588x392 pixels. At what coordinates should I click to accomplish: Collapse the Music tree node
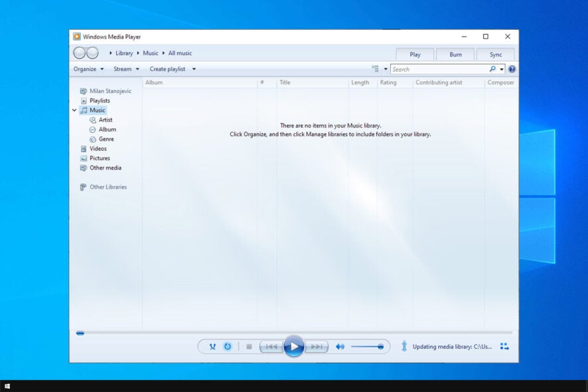point(74,110)
